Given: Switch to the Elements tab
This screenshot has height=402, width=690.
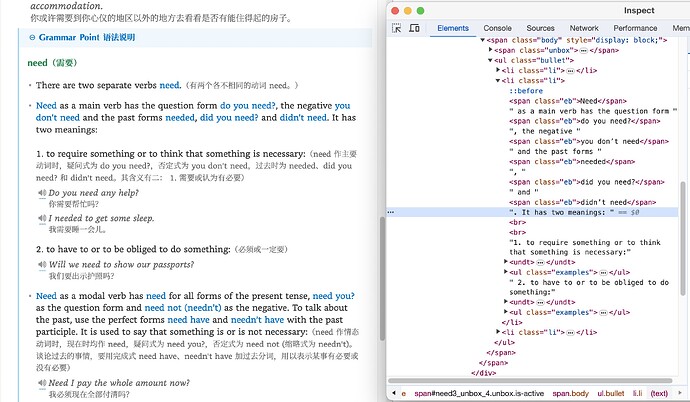Looking at the screenshot, I should click(453, 28).
